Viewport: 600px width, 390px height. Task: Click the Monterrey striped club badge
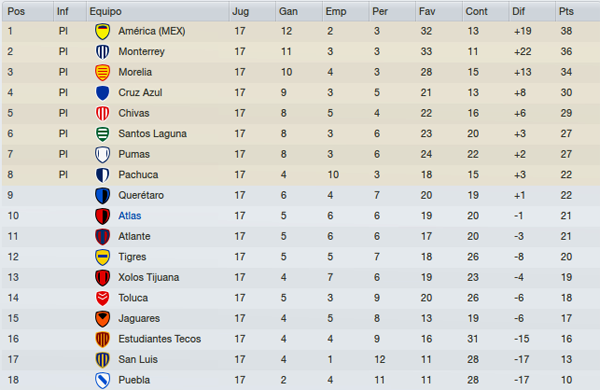point(102,52)
